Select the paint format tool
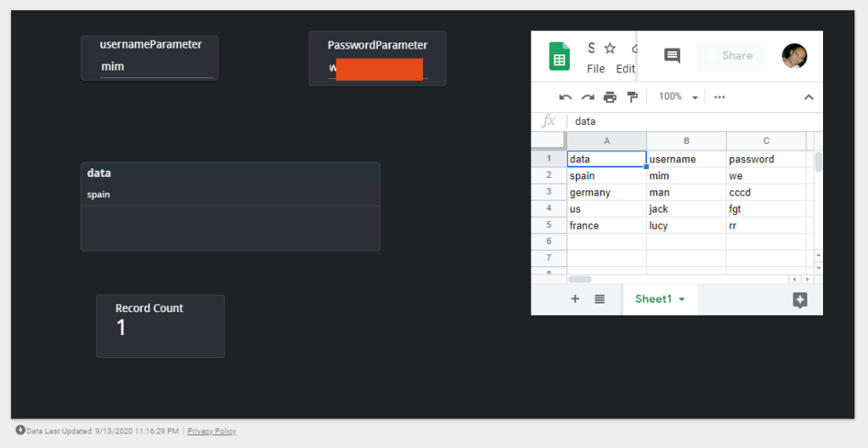 (632, 97)
